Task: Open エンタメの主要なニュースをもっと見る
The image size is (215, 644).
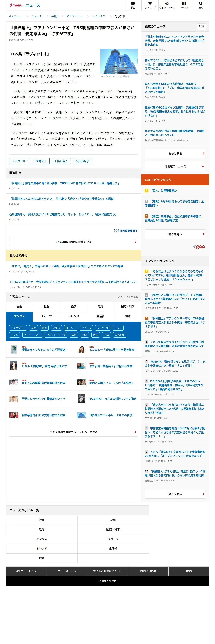Action: tap(74, 432)
